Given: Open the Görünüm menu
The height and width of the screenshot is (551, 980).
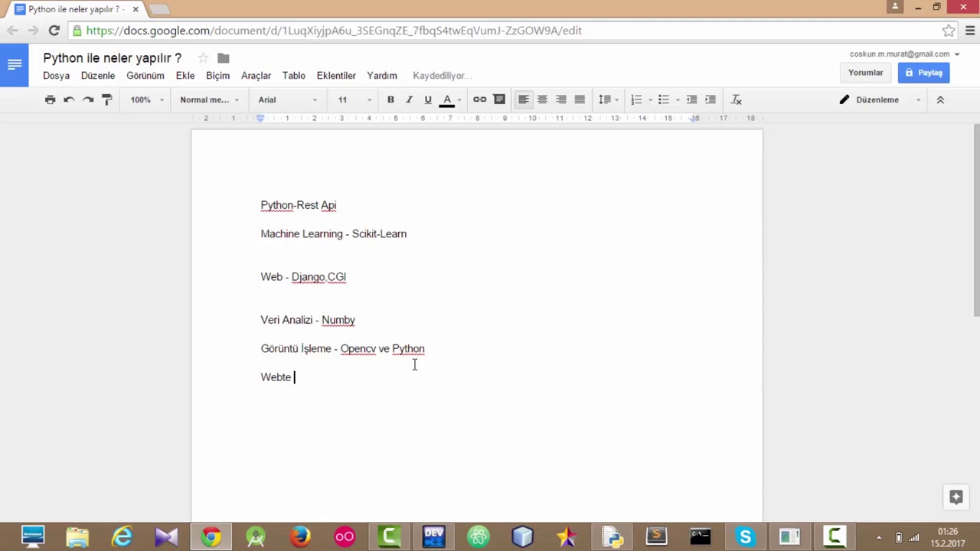Looking at the screenshot, I should tap(145, 76).
